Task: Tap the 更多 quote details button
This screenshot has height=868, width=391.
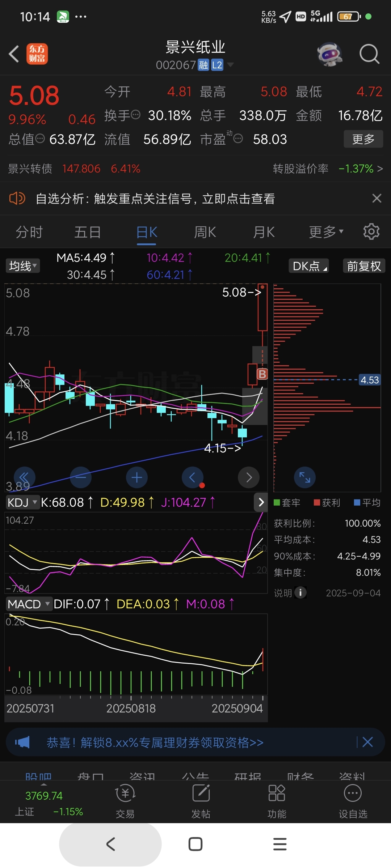Action: click(x=363, y=139)
